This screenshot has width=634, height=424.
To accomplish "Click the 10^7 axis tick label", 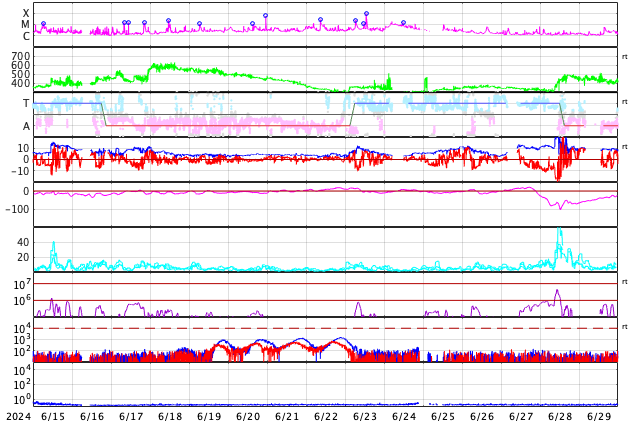I will coord(22,284).
